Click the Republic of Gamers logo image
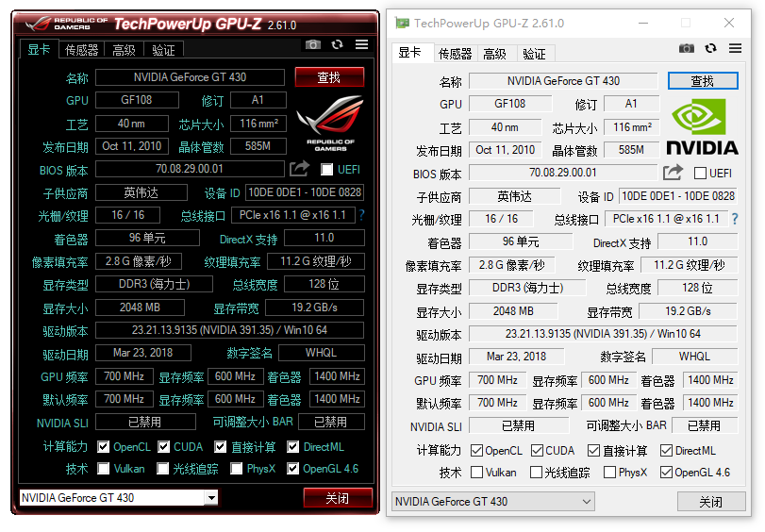Image resolution: width=765 pixels, height=532 pixels. pos(330,123)
